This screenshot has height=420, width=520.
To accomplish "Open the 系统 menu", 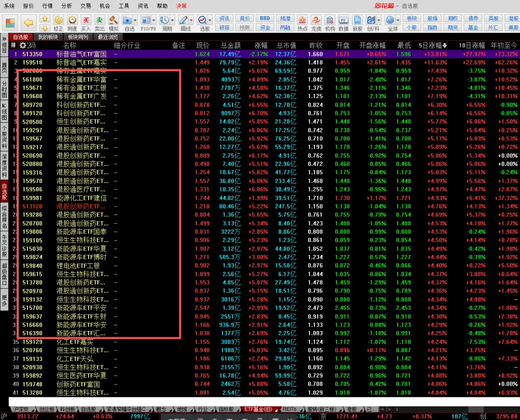I will [9, 6].
